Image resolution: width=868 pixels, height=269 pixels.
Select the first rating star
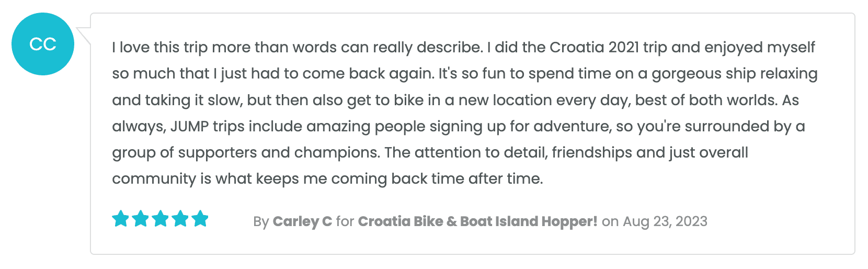pyautogui.click(x=121, y=218)
